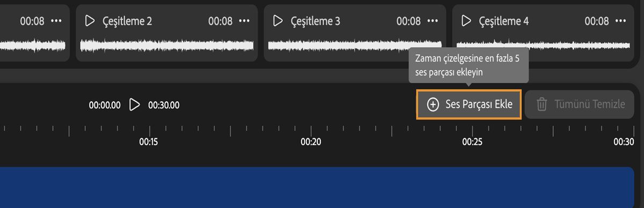Play the Çeşitleme 3 audio variation
This screenshot has width=644, height=208.
[x=278, y=21]
